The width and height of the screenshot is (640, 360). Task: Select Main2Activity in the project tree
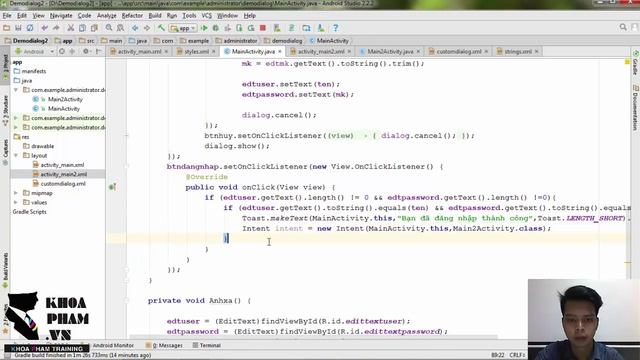coord(65,99)
